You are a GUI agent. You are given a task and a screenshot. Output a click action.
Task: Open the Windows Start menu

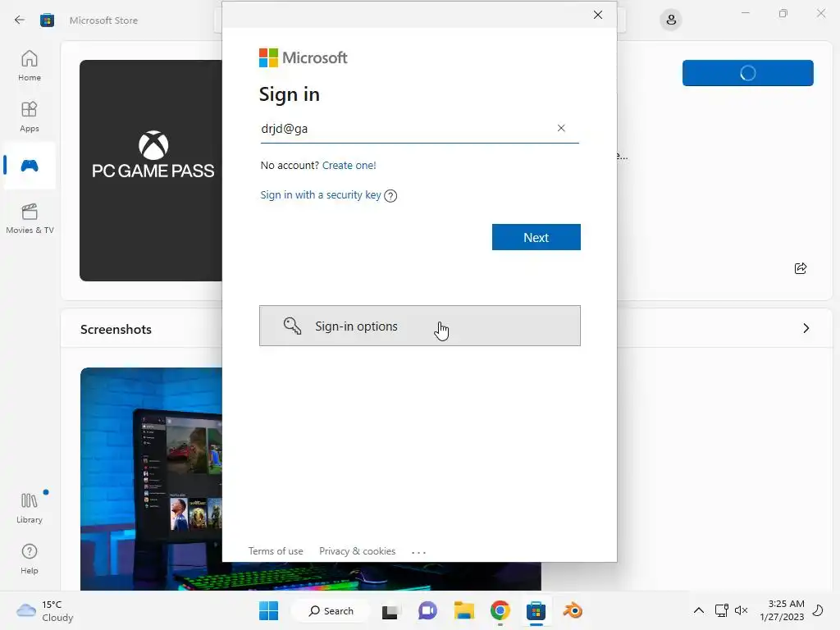click(268, 610)
